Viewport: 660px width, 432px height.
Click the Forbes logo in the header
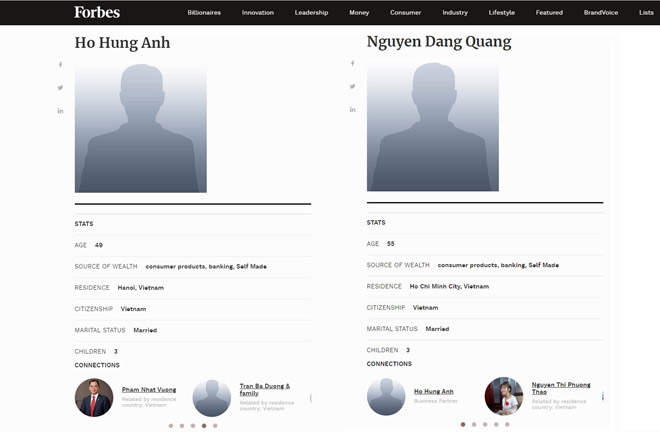click(x=97, y=12)
